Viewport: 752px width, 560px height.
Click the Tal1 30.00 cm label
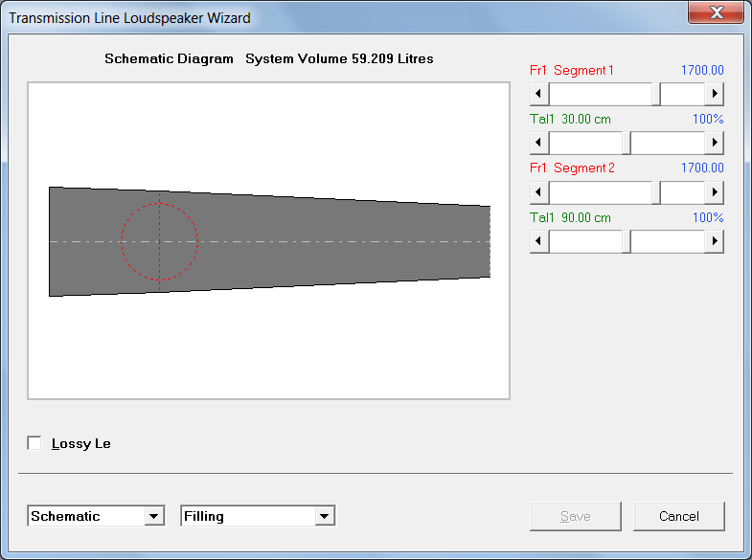570,120
